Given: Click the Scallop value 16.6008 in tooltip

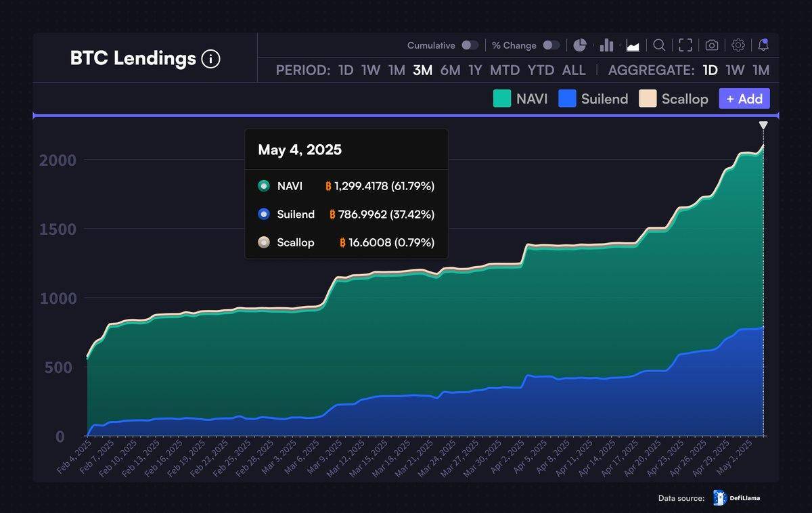Looking at the screenshot, I should tap(369, 242).
